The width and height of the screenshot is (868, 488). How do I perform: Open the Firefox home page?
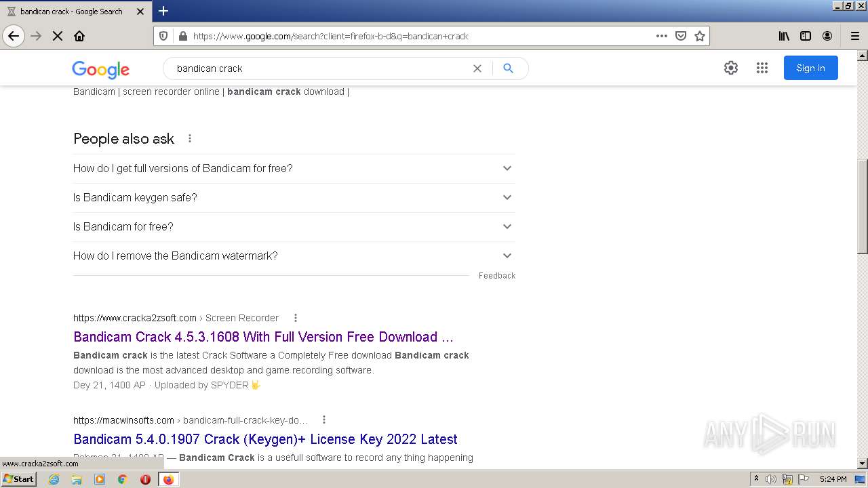pyautogui.click(x=79, y=36)
